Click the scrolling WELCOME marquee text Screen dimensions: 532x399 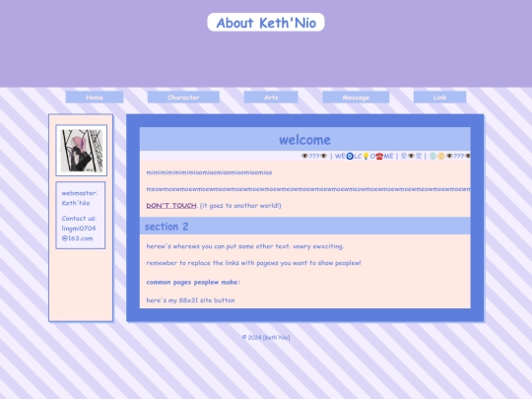click(385, 156)
